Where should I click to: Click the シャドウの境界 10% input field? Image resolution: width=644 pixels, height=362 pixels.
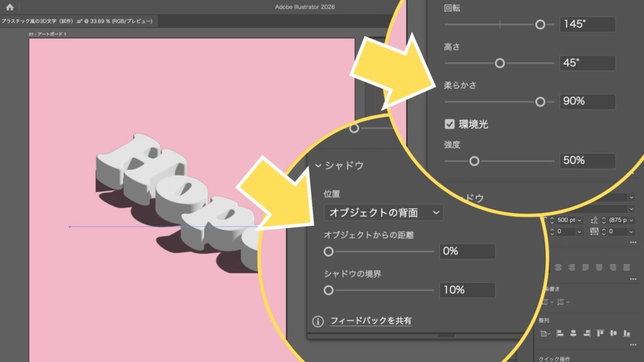click(467, 290)
